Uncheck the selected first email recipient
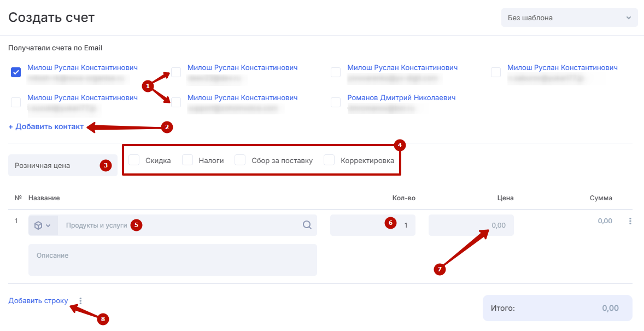Screen dimensions: 644x331 coord(16,72)
